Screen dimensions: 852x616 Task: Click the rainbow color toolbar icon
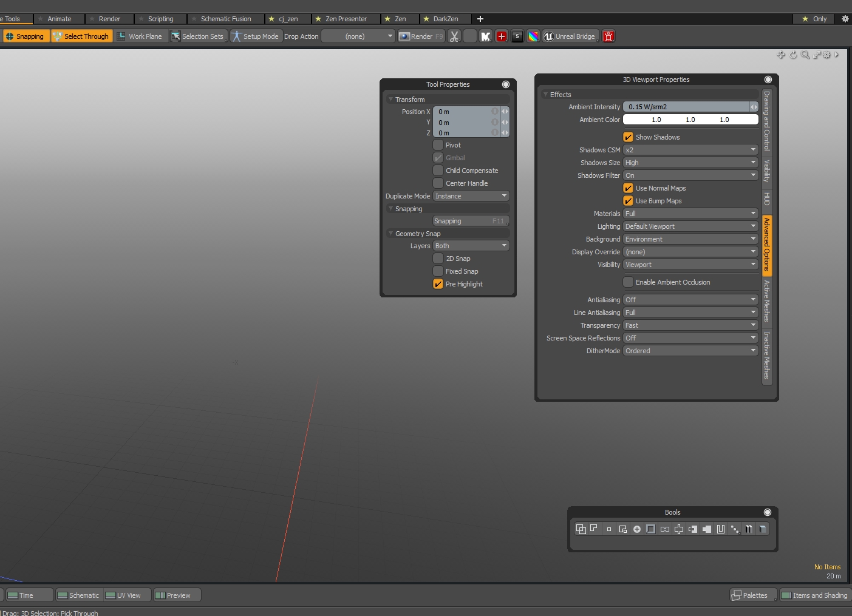[533, 36]
